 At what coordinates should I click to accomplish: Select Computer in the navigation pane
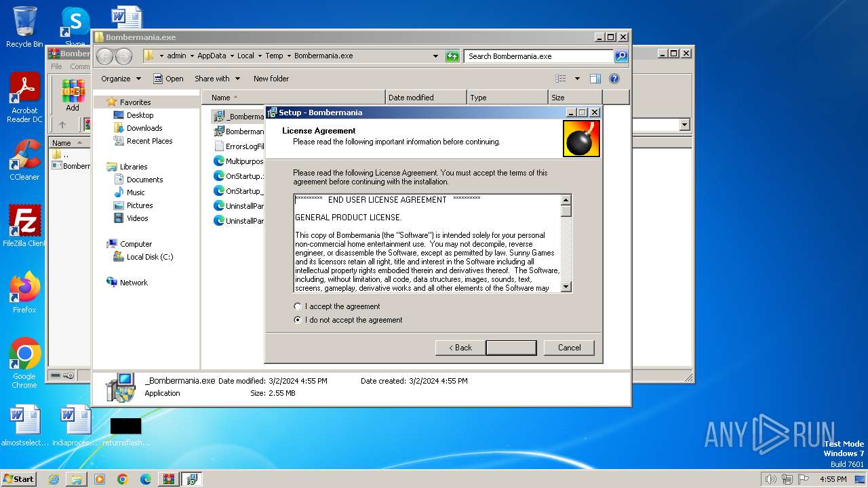coord(136,244)
